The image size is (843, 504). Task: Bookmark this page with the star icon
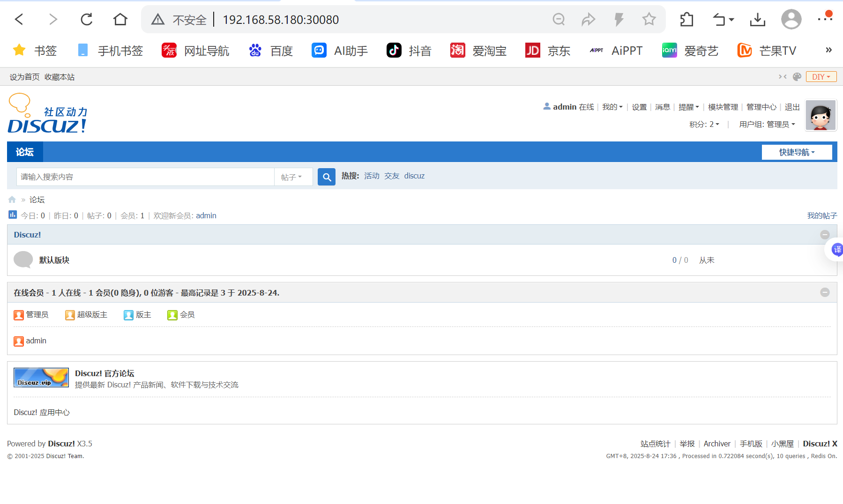click(649, 19)
